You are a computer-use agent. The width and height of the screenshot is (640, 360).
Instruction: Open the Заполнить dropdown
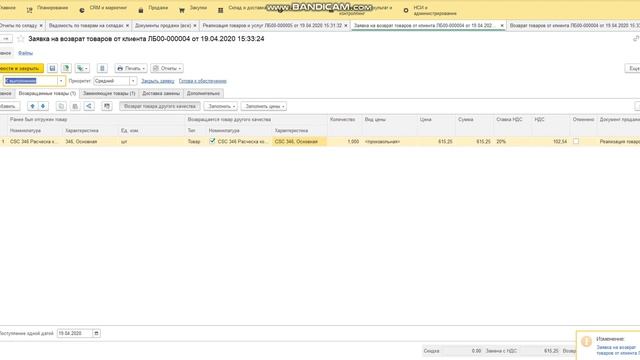(221, 106)
